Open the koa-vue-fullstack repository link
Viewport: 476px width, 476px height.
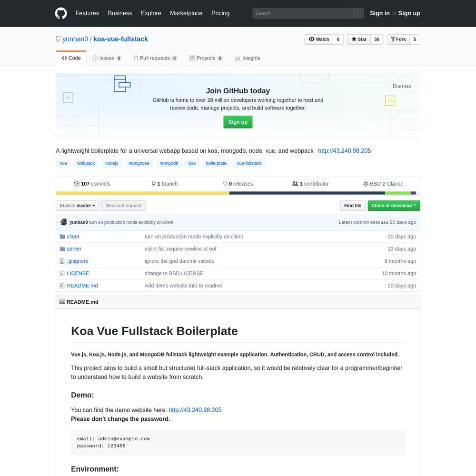pyautogui.click(x=120, y=39)
